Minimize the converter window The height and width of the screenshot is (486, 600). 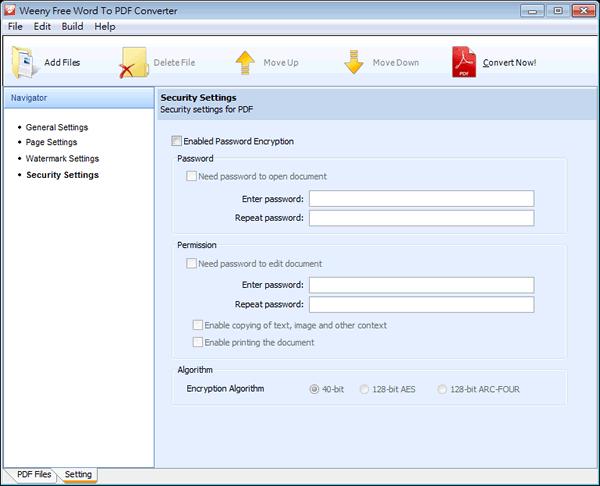tap(532, 11)
